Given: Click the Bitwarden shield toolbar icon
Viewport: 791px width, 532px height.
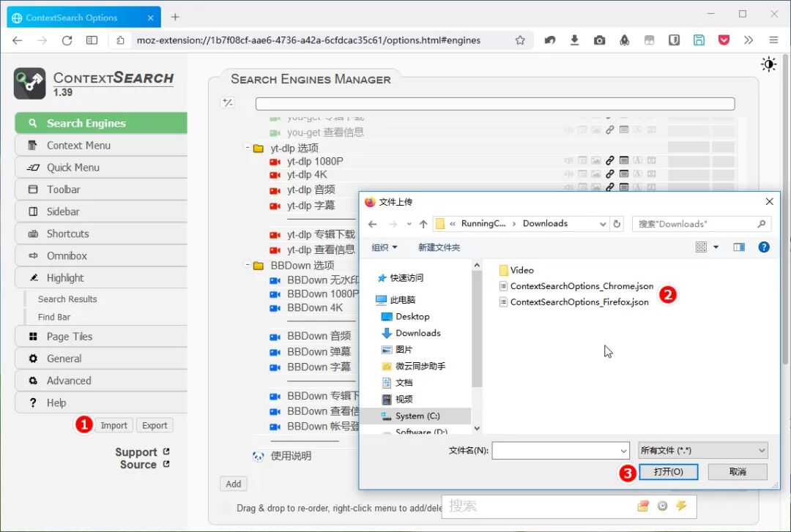Looking at the screenshot, I should tap(674, 40).
